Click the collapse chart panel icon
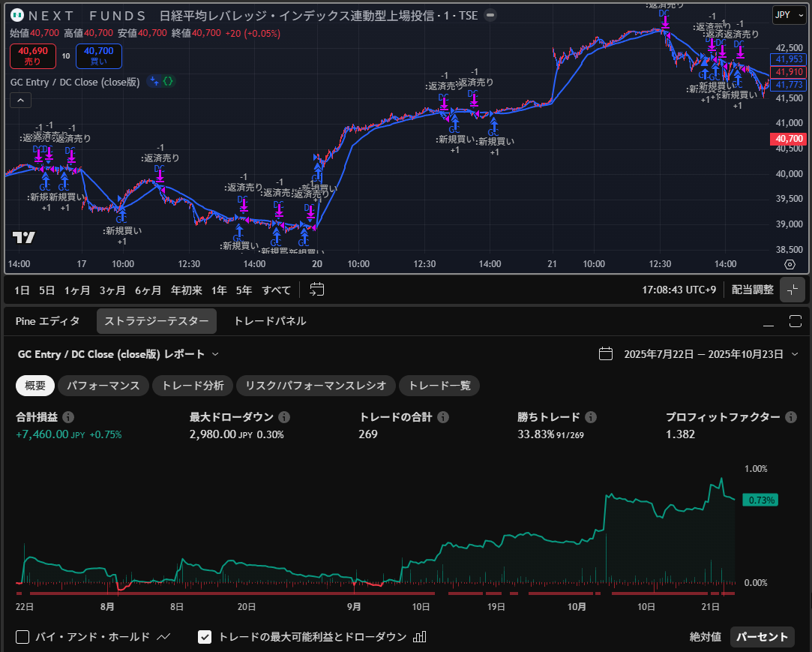This screenshot has height=652, width=812. pyautogui.click(x=793, y=290)
